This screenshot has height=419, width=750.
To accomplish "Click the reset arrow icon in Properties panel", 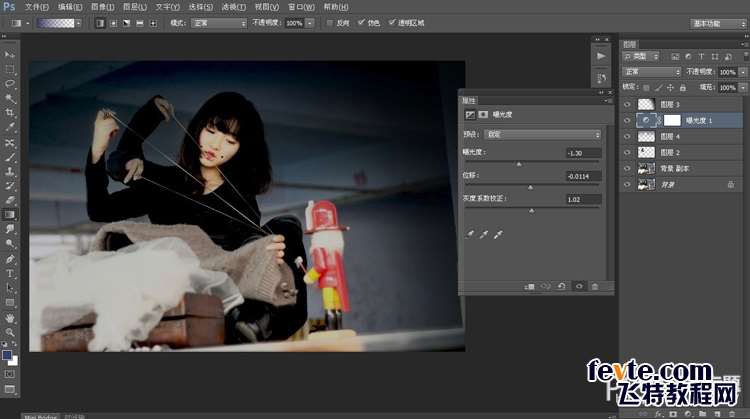I will (x=562, y=287).
